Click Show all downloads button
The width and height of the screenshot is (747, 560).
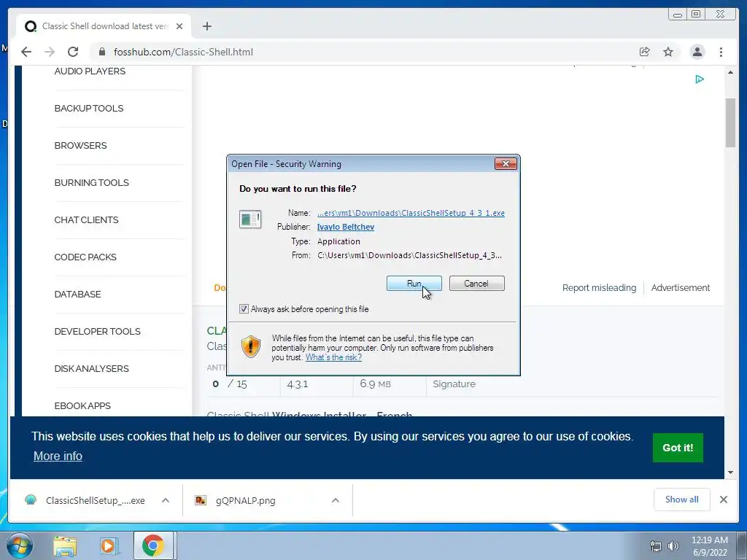click(682, 499)
